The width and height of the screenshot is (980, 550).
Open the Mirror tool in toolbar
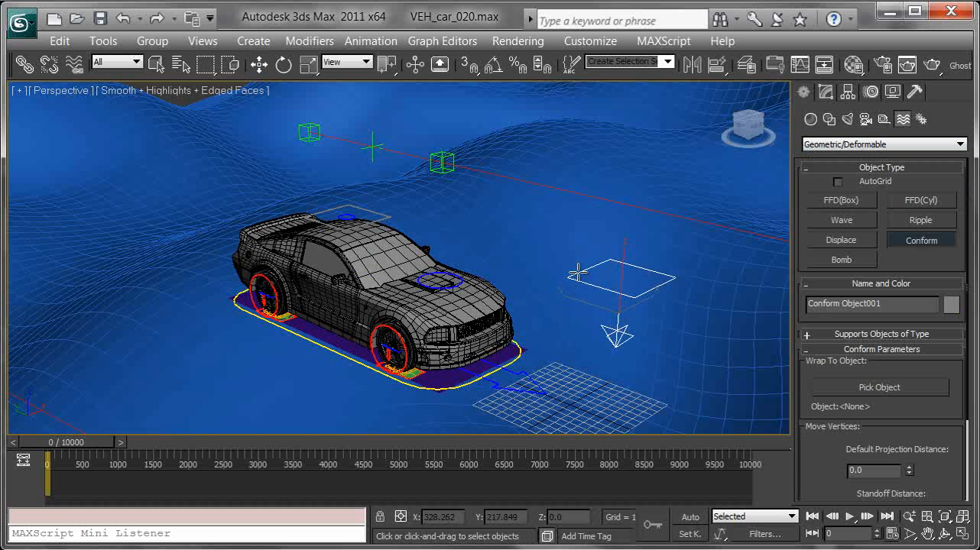[x=692, y=65]
